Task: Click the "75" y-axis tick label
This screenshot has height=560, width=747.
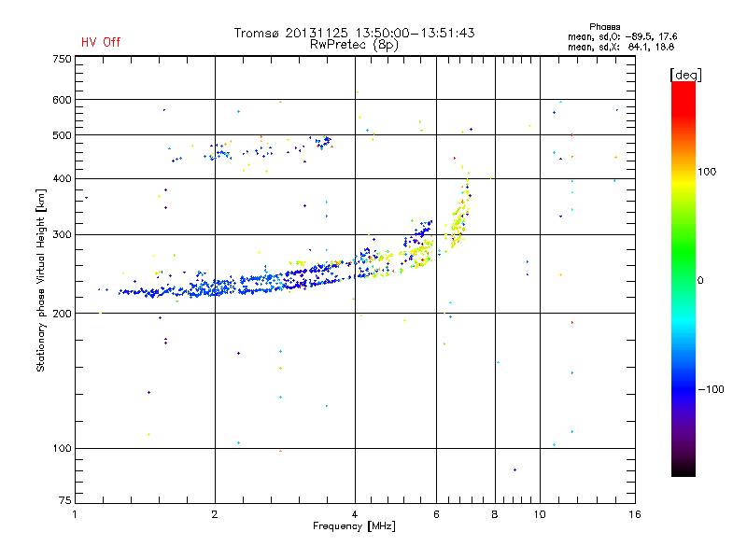Action: tap(65, 500)
